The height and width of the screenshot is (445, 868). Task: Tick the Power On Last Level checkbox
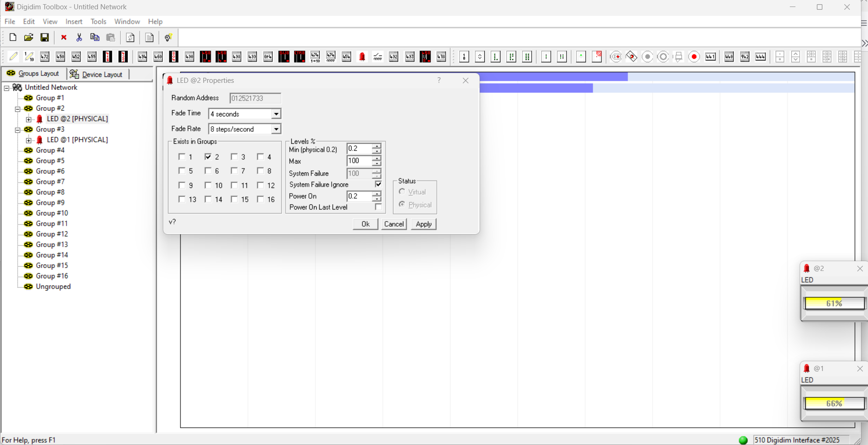378,207
